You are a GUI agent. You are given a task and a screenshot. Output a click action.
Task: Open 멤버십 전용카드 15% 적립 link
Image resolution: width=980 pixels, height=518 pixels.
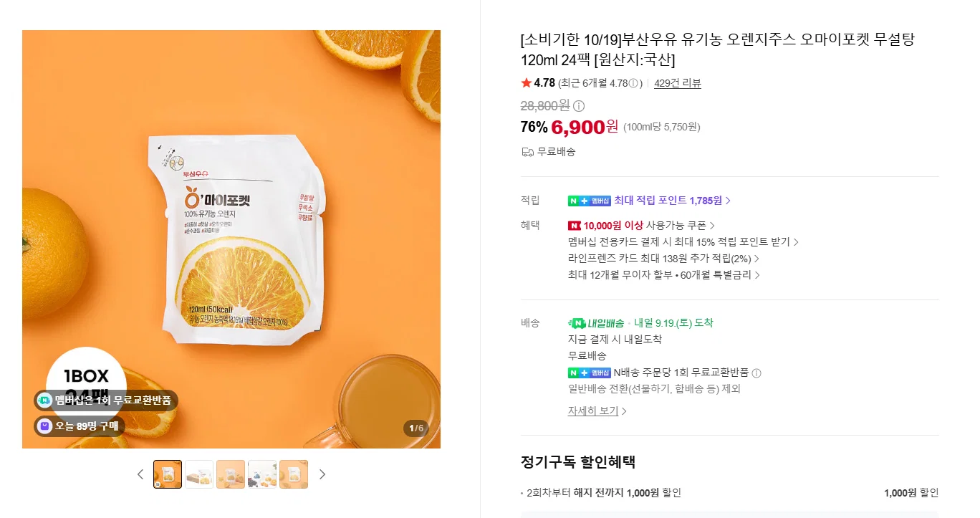tap(683, 242)
